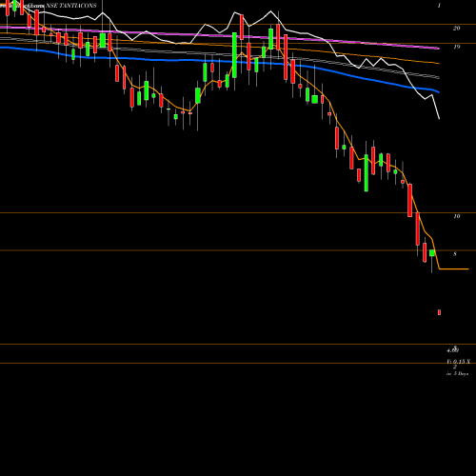Select the 10 price axis label
The width and height of the screenshot is (476, 476).
pos(456,216)
